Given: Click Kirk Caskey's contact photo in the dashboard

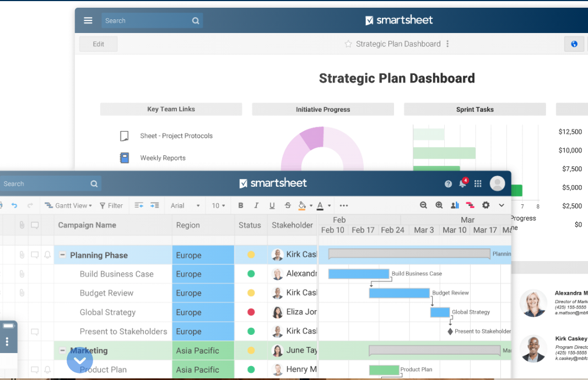Looking at the screenshot, I should (533, 349).
